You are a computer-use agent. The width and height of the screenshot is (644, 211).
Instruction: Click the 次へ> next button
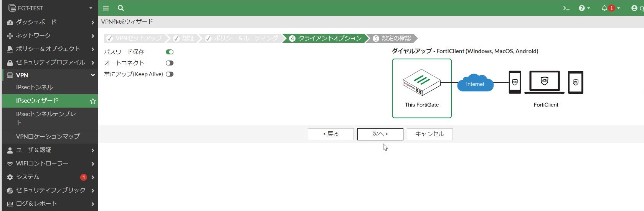point(380,134)
